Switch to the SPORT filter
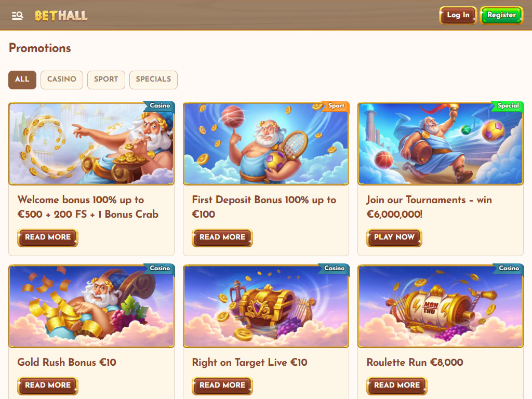The width and height of the screenshot is (532, 399). pyautogui.click(x=106, y=79)
